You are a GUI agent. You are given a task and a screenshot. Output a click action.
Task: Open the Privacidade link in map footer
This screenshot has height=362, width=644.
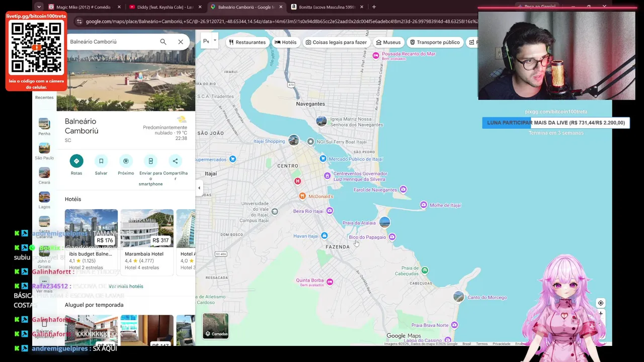click(x=501, y=344)
